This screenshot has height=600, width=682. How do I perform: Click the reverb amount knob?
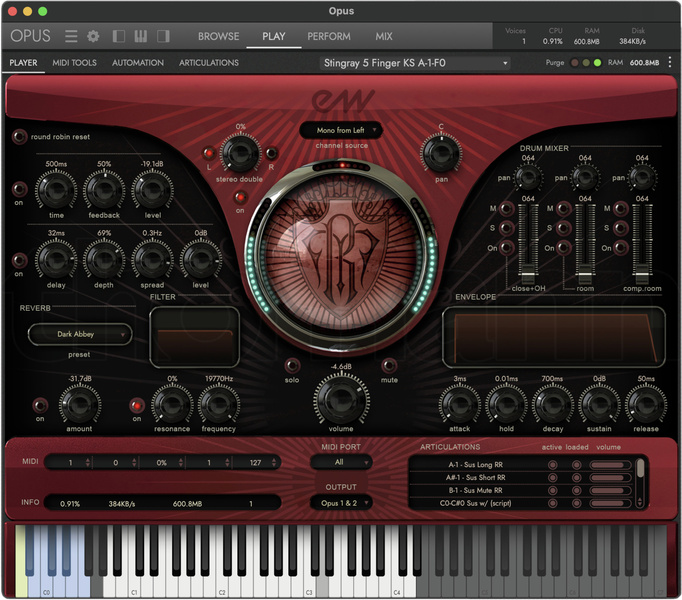(x=80, y=405)
